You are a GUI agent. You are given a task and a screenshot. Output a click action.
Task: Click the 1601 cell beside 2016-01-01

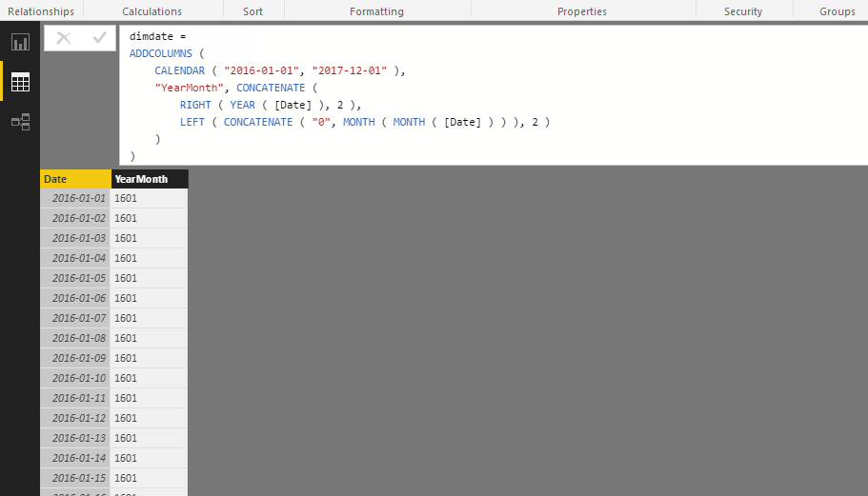coord(150,198)
